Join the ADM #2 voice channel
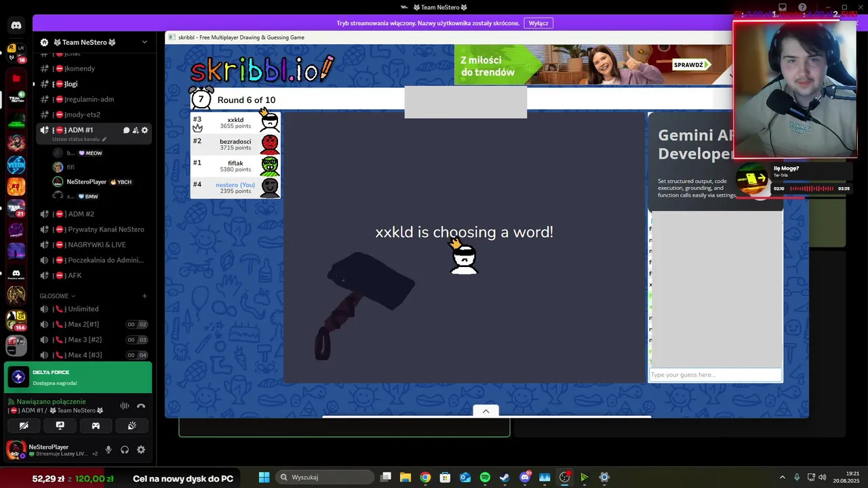868x488 pixels. click(94, 214)
